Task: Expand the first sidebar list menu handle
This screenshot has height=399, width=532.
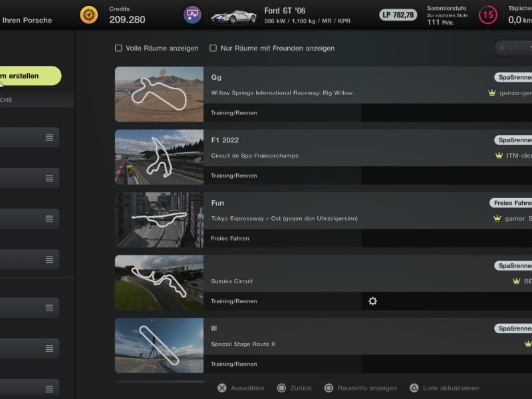Action: point(49,138)
